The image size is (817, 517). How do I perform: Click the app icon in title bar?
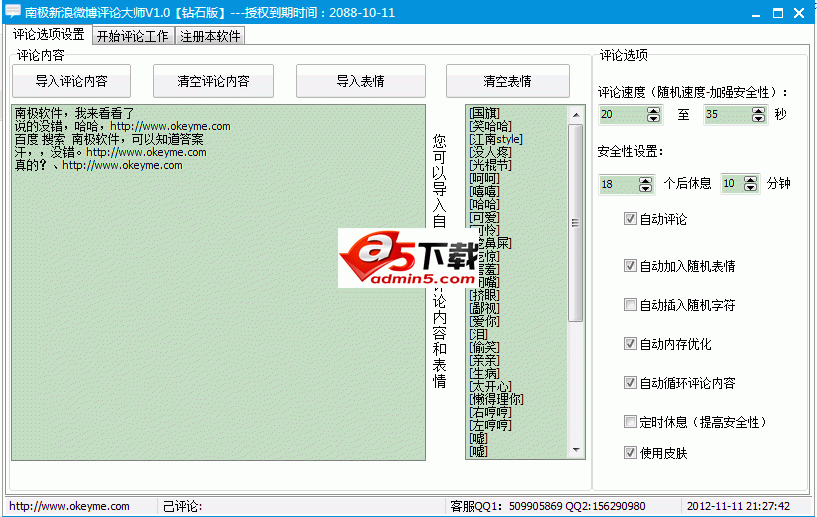tap(13, 11)
